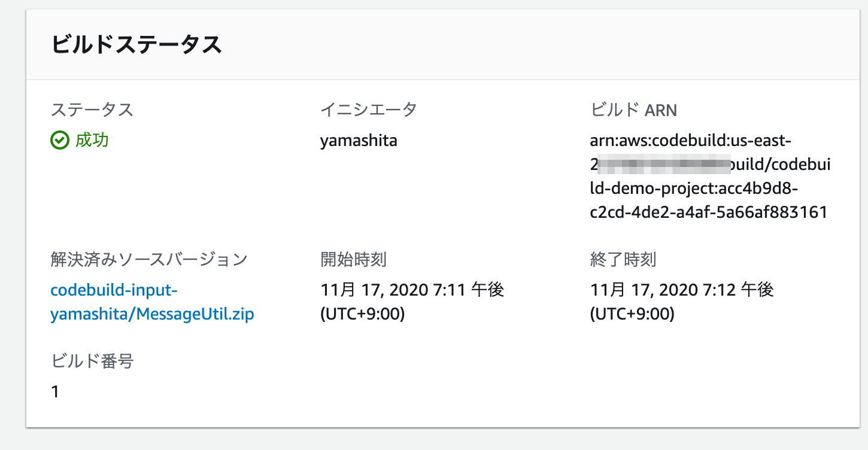868x450 pixels.
Task: Click the 解決済みソースバージョン label
Action: click(149, 259)
